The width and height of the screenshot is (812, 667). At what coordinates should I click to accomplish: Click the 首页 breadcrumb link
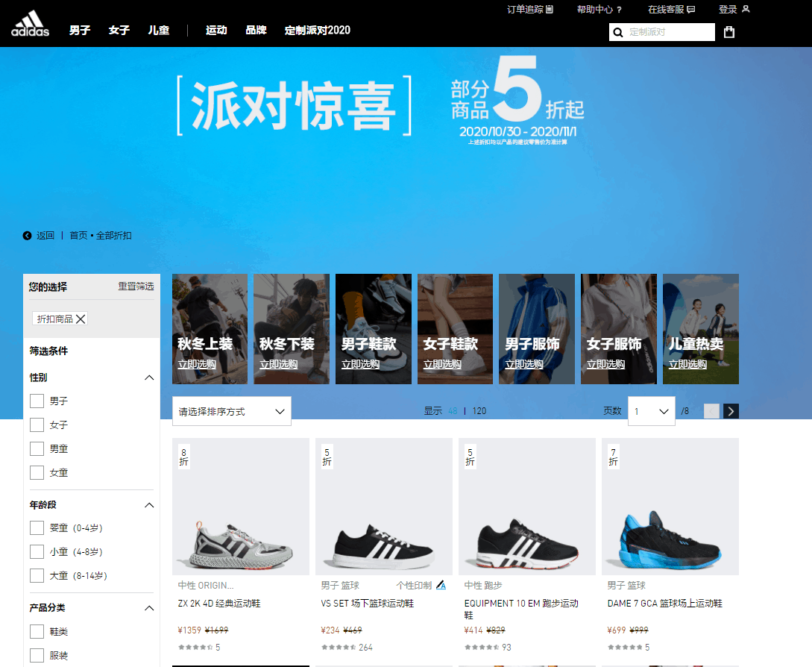(x=79, y=236)
